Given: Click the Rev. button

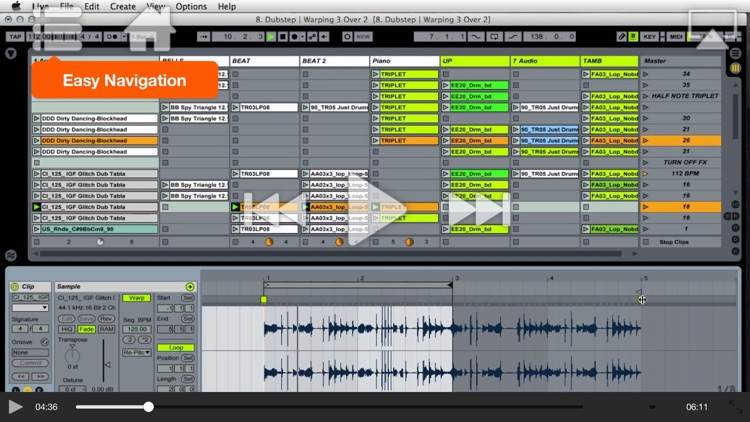Looking at the screenshot, I should [106, 319].
